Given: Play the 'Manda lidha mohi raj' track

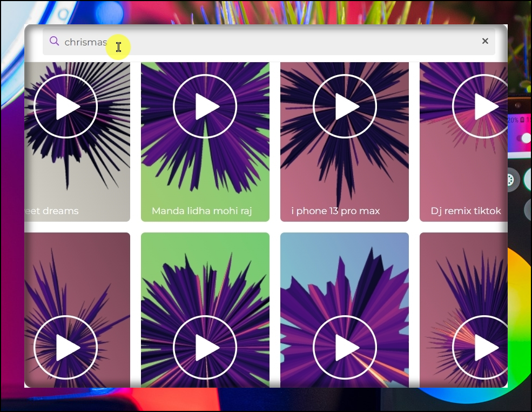Looking at the screenshot, I should click(x=205, y=107).
